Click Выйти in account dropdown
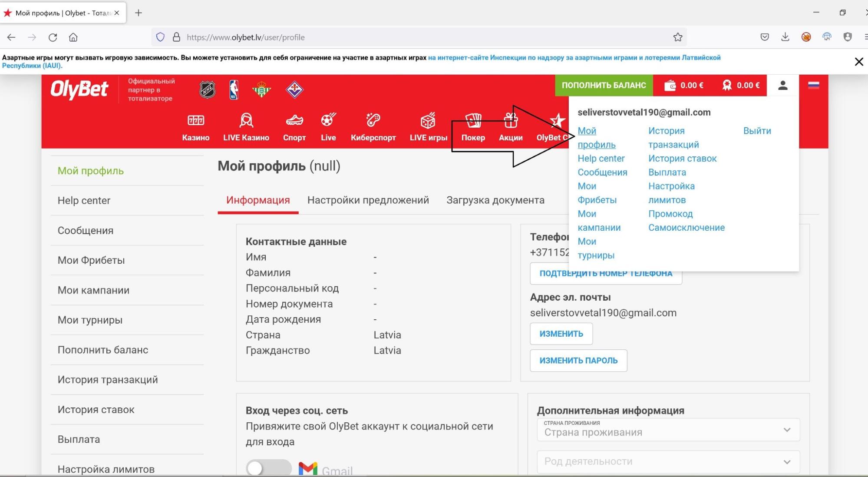The width and height of the screenshot is (868, 477). tap(757, 131)
